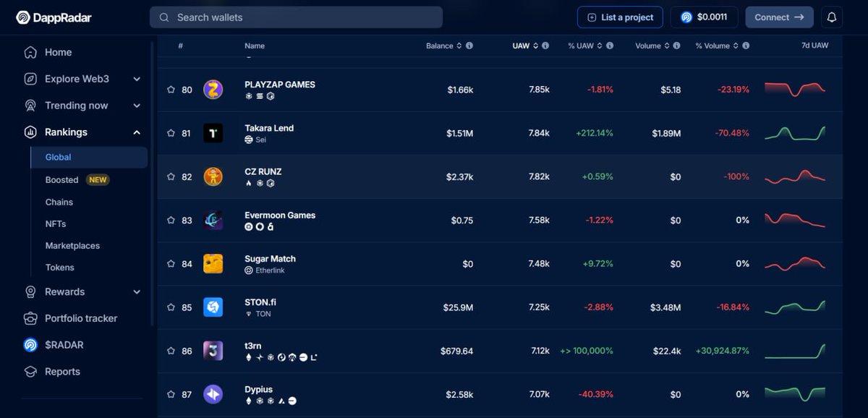Click the $RADAR token icon in sidebar
Image resolution: width=868 pixels, height=418 pixels.
[30, 345]
